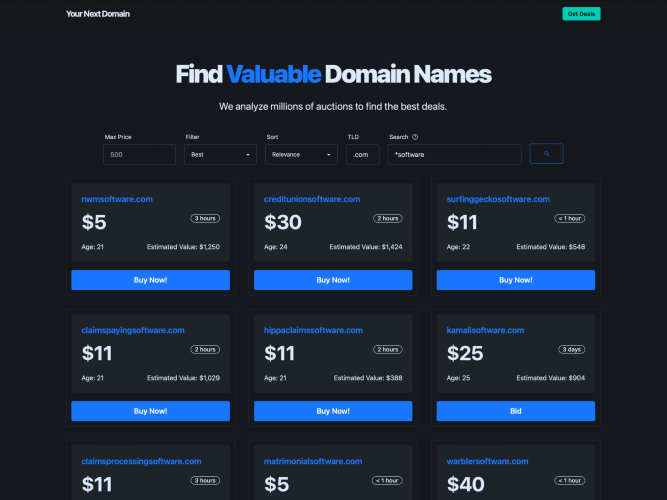Screen dimensions: 667x500
Task: Click Buy Now! for claimspayingsoftware.com
Action: coord(151,411)
